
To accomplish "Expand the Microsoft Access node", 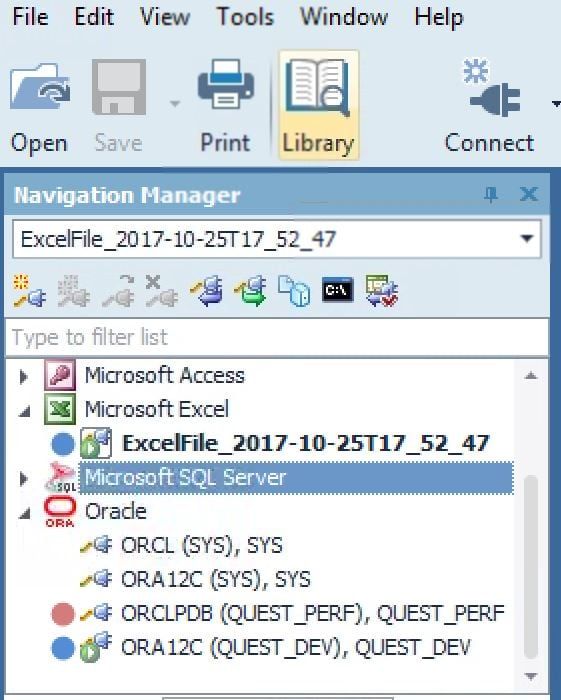I will click(x=24, y=377).
